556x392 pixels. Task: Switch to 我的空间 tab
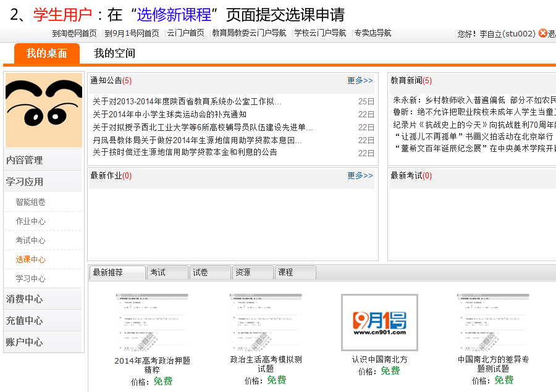(x=114, y=53)
